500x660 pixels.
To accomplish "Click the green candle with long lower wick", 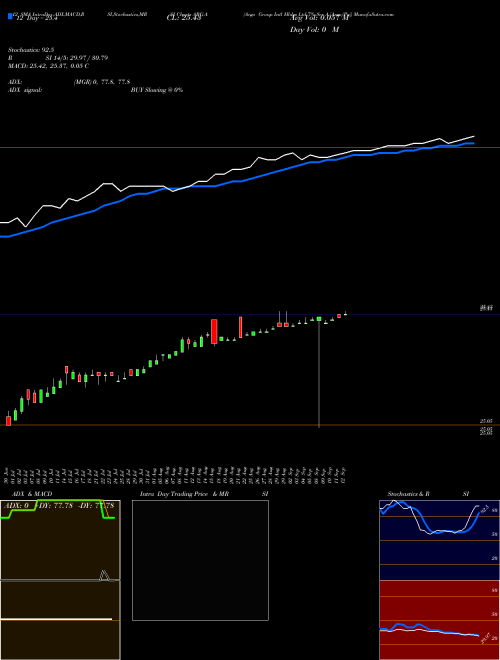I will tap(319, 373).
